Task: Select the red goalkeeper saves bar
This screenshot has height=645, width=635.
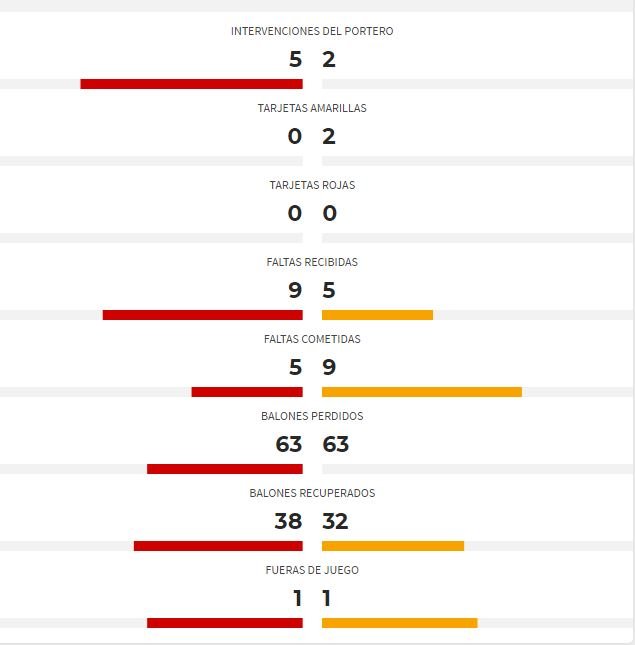Action: pos(191,84)
